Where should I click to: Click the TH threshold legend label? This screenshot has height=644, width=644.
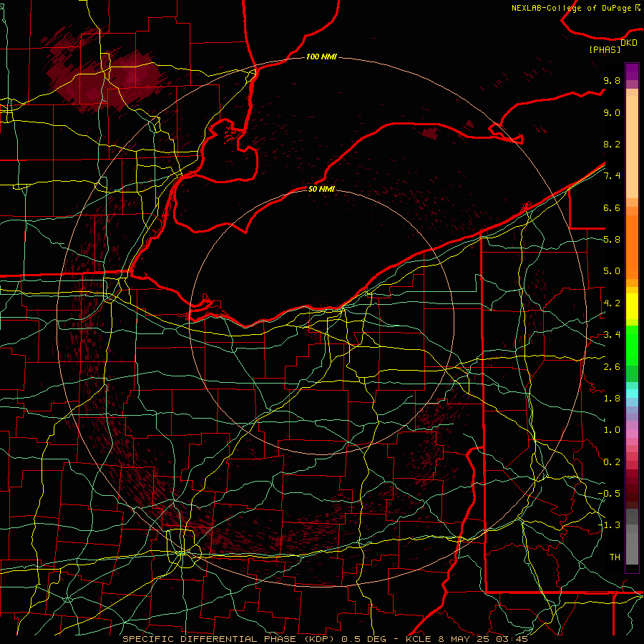[615, 557]
